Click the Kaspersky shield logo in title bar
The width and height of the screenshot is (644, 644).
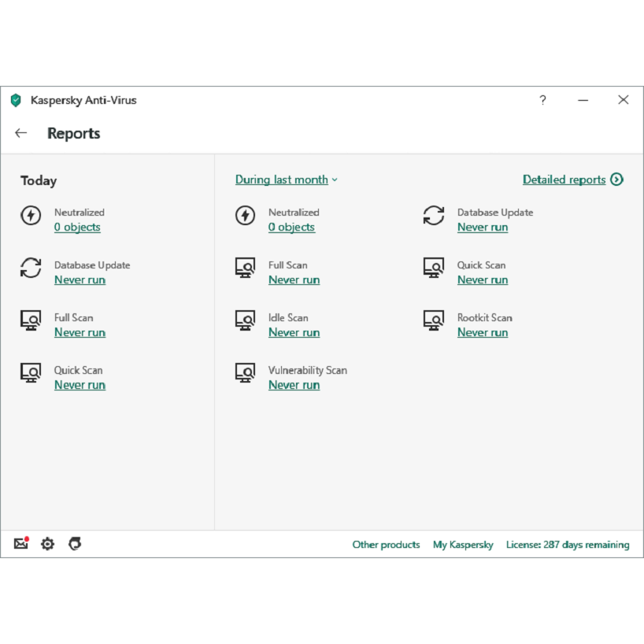[x=16, y=100]
